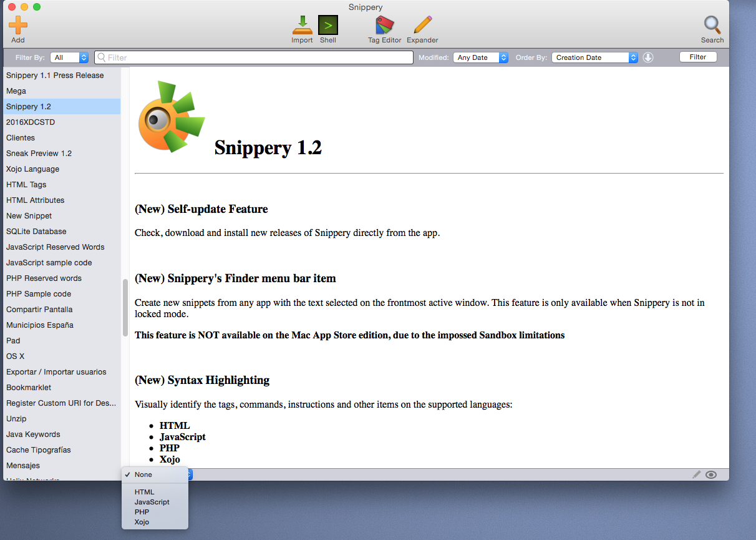756x540 pixels.
Task: Click the Search magnifier icon
Action: pyautogui.click(x=712, y=25)
